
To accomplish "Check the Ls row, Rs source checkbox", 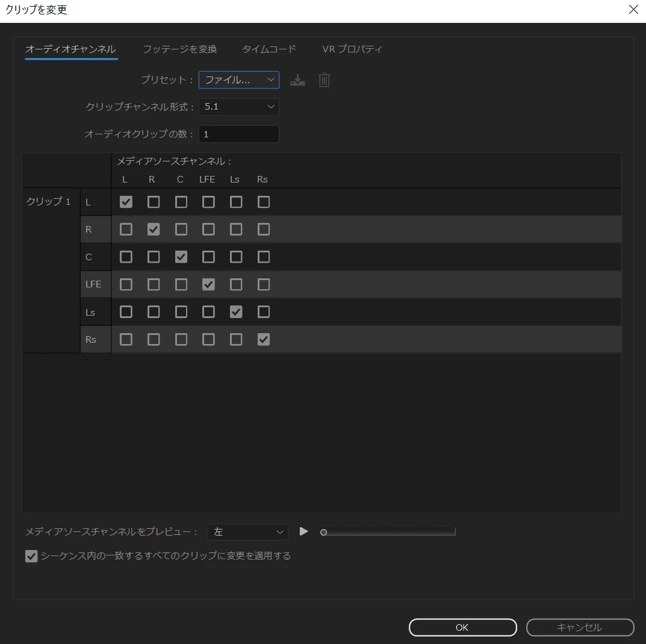I will (x=264, y=311).
